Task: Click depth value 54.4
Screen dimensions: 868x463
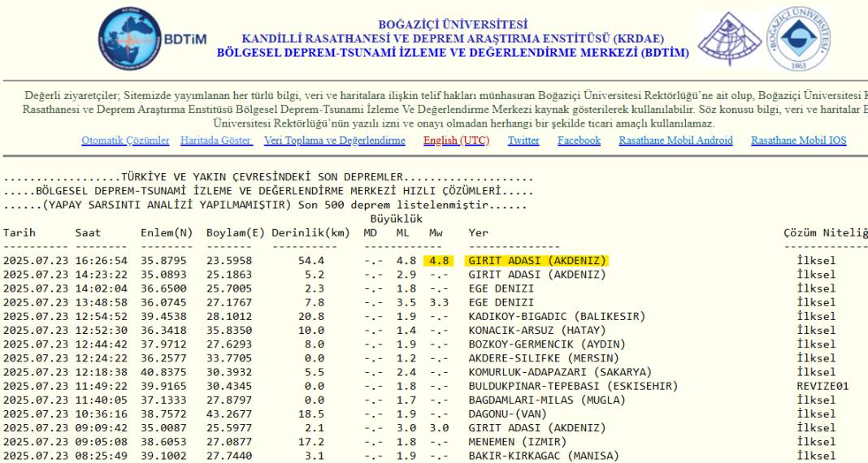Action: click(x=310, y=261)
